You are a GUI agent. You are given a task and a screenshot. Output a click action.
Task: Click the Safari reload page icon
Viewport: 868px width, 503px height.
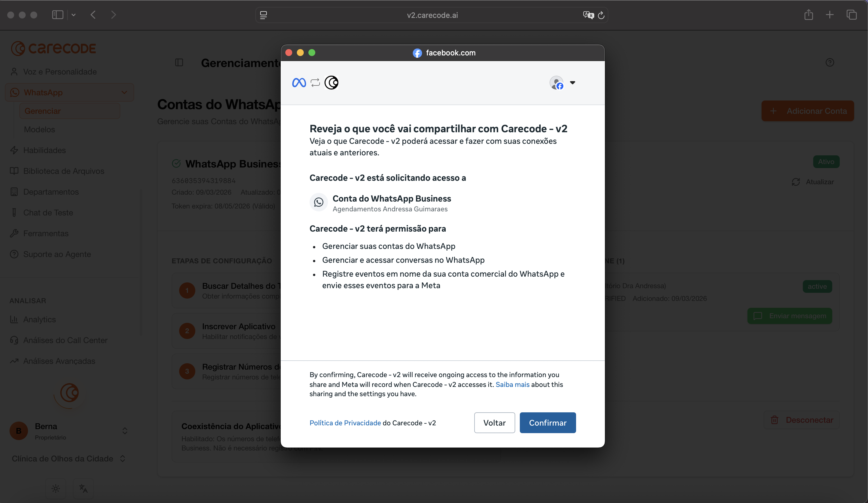[601, 15]
